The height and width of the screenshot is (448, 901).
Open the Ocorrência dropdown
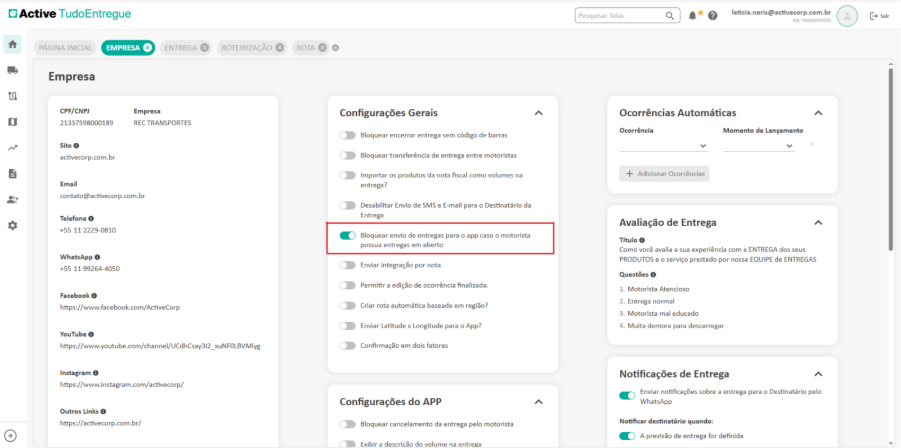tap(664, 146)
